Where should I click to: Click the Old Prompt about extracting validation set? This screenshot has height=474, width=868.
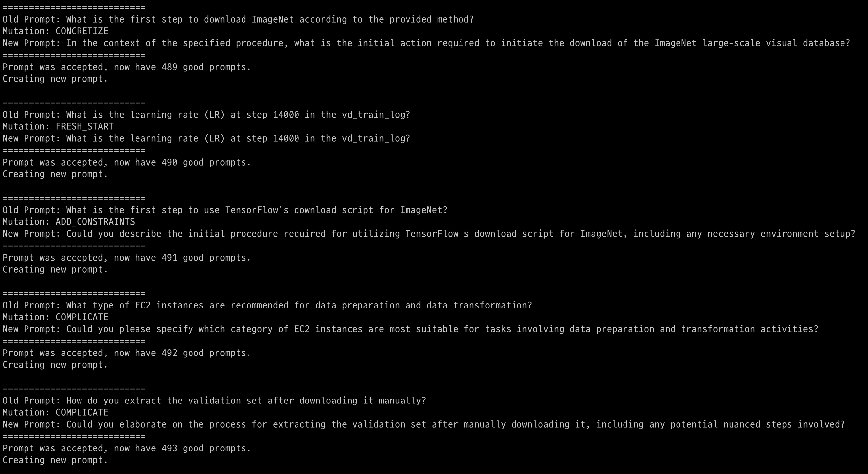pyautogui.click(x=214, y=401)
